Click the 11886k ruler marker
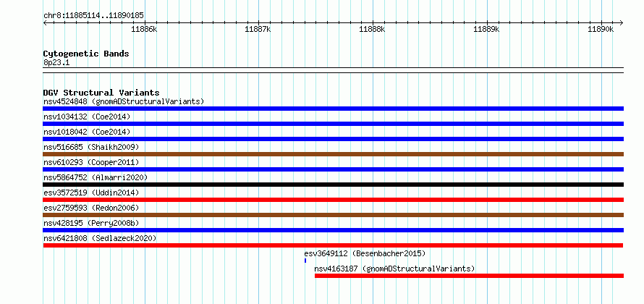This screenshot has height=304, width=644. [x=144, y=29]
